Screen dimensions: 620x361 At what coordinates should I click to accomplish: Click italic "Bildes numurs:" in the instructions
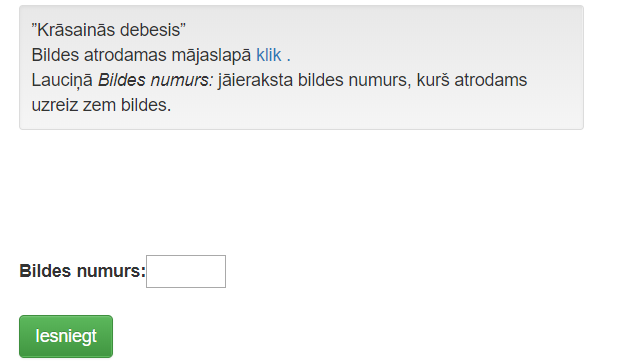155,80
